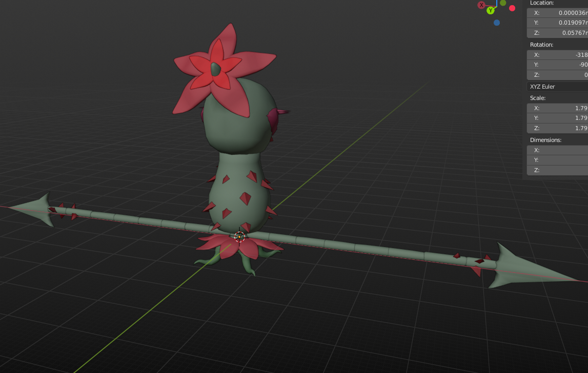The image size is (588, 373).
Task: Edit the Scale Z value field
Action: pos(557,128)
